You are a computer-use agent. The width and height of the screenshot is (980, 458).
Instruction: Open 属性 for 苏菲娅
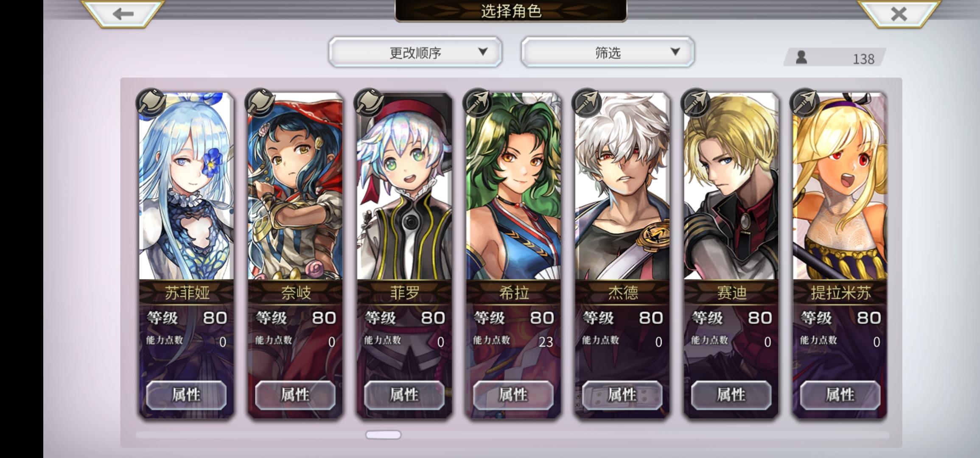(186, 395)
